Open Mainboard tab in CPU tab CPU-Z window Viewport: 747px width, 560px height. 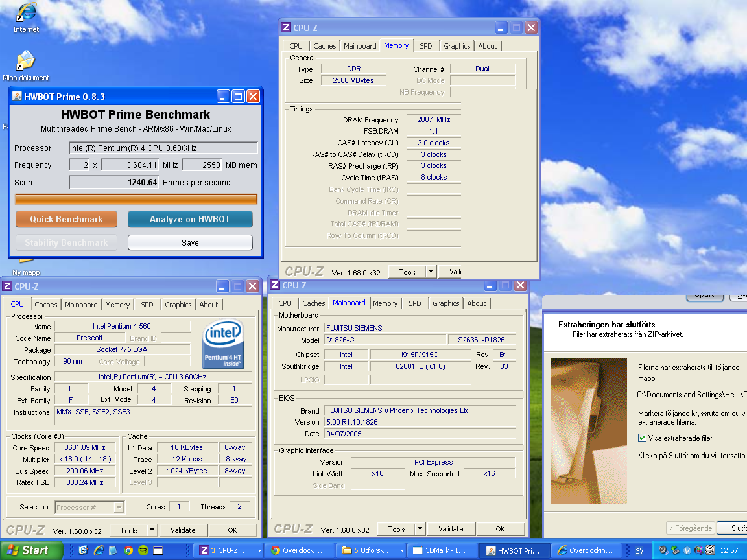[x=81, y=304]
